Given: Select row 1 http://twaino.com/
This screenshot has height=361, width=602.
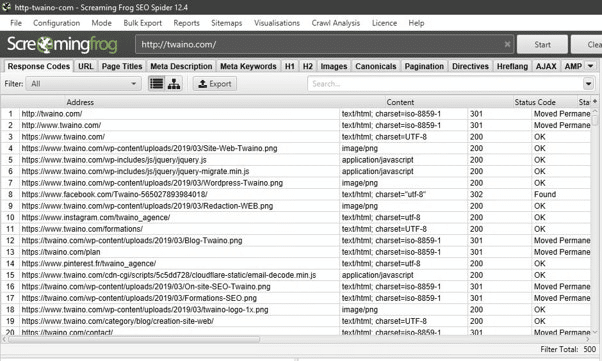Looking at the screenshot, I should coord(296,114).
